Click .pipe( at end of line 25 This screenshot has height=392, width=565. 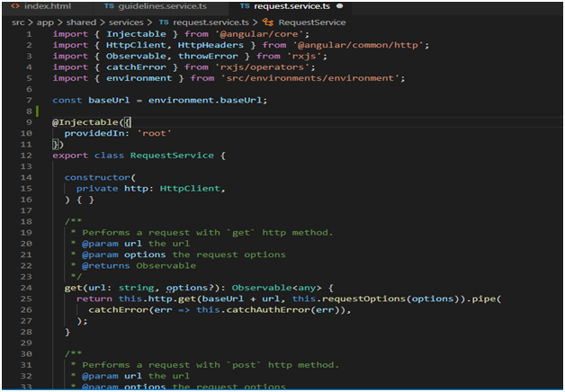click(x=484, y=298)
